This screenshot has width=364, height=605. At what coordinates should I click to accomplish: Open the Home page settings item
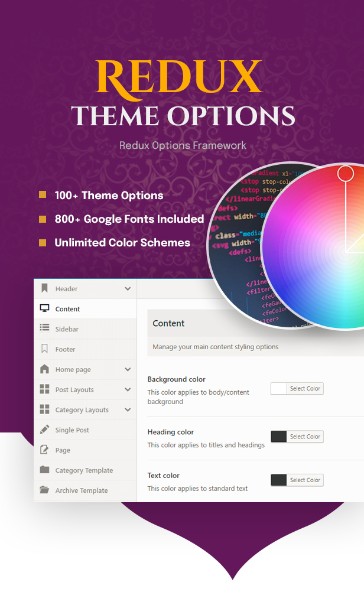click(85, 369)
